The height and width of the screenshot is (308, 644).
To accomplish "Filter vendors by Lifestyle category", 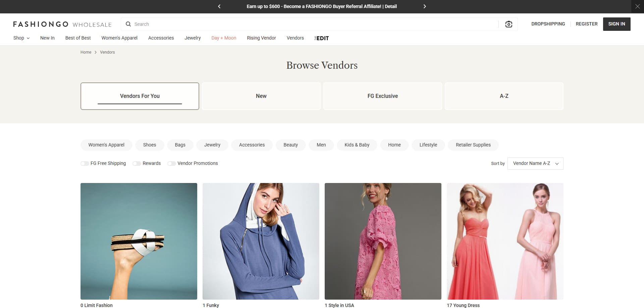I will (428, 145).
